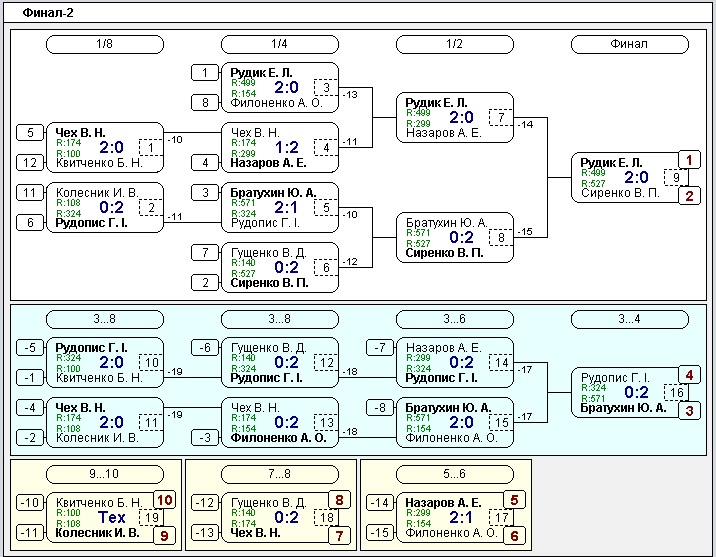The width and height of the screenshot is (716, 557).
Task: Click score 2:1 in Братухин–Рудопис quarterfinal
Action: coord(286,207)
